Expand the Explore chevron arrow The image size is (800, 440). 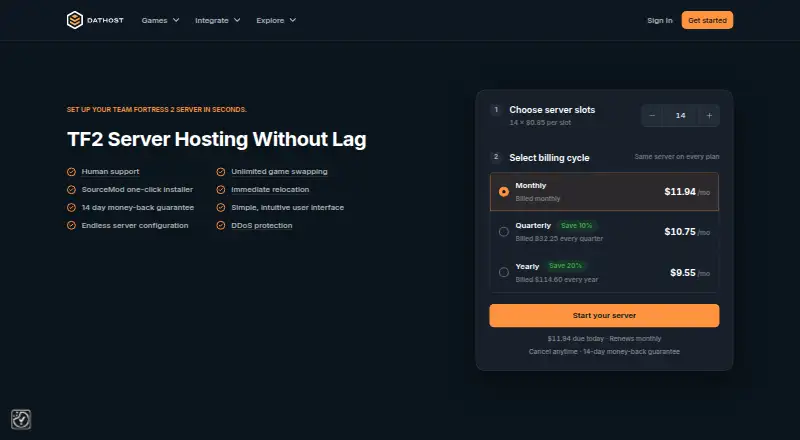[x=293, y=20]
